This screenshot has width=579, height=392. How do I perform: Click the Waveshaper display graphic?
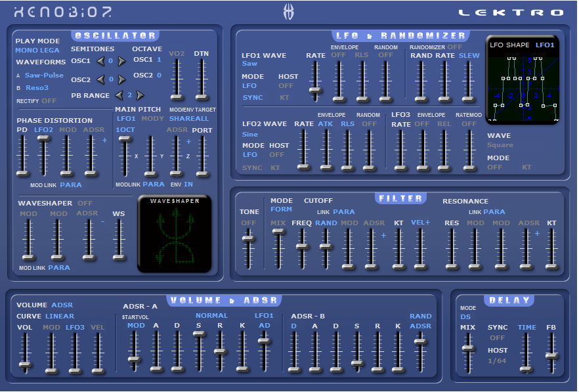175,234
